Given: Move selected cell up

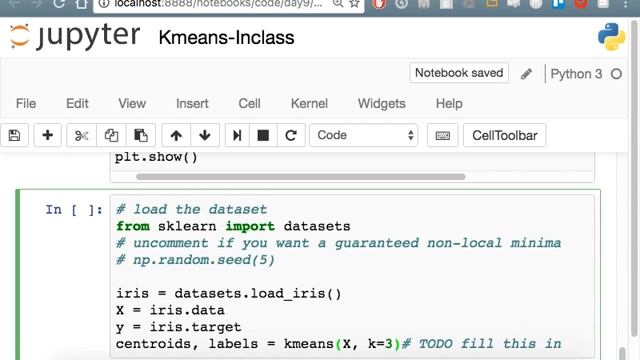Looking at the screenshot, I should tap(176, 135).
